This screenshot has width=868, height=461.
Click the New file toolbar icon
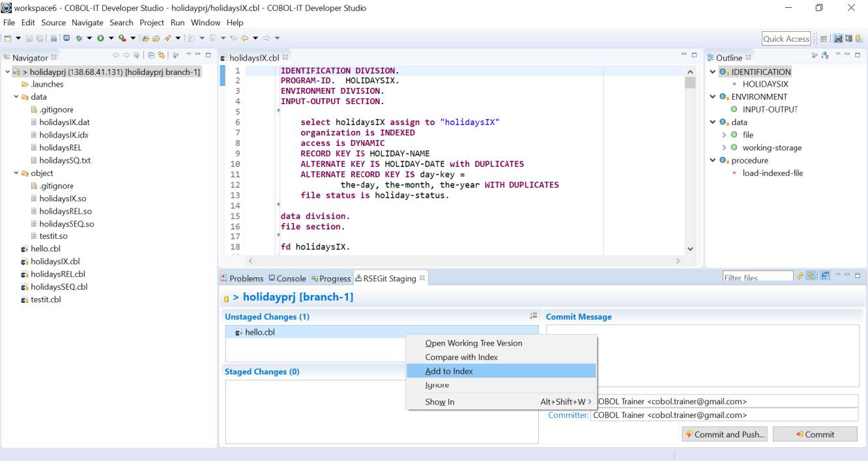click(x=8, y=38)
